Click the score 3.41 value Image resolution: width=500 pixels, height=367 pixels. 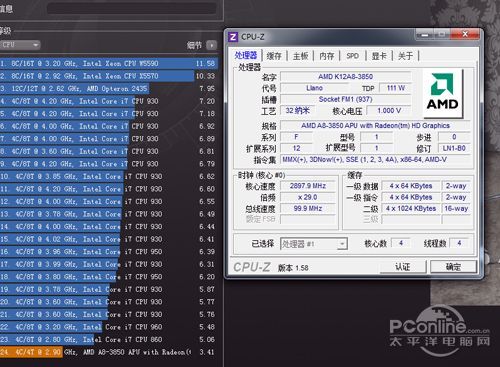(207, 352)
